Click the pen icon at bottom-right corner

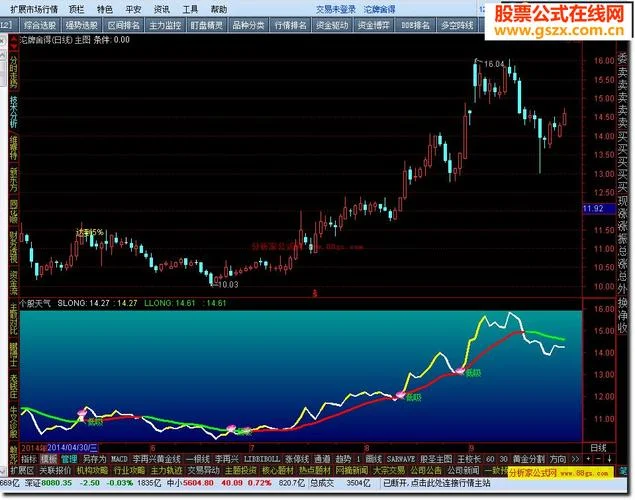pos(623,471)
